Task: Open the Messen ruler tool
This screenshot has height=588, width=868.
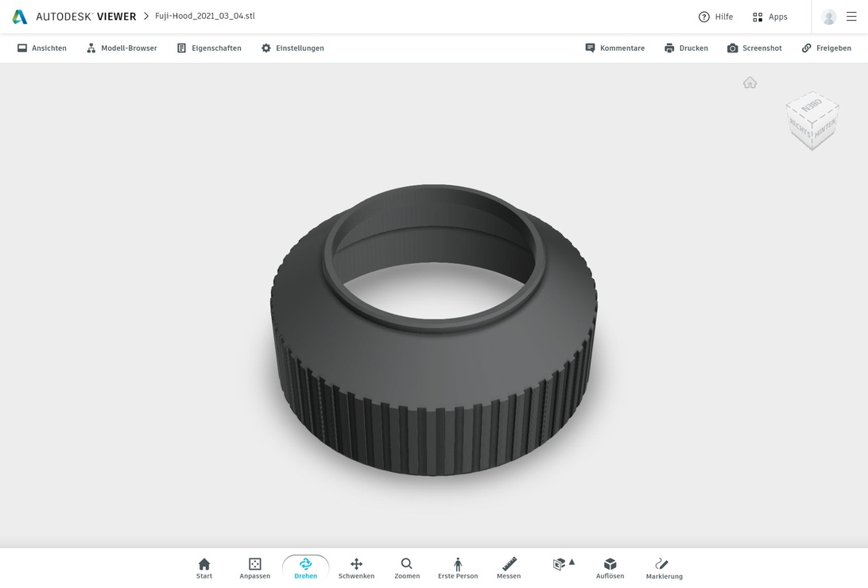Action: pyautogui.click(x=509, y=568)
